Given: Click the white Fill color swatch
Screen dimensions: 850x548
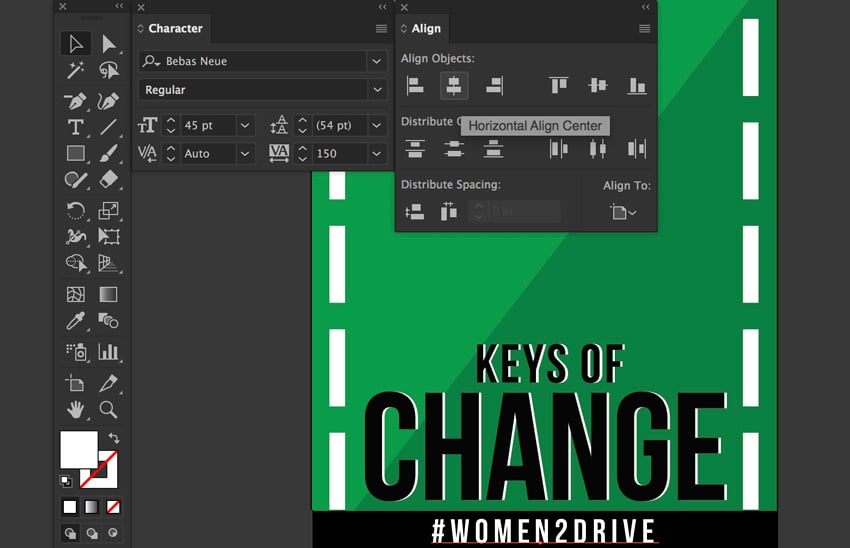Looking at the screenshot, I should click(78, 448).
